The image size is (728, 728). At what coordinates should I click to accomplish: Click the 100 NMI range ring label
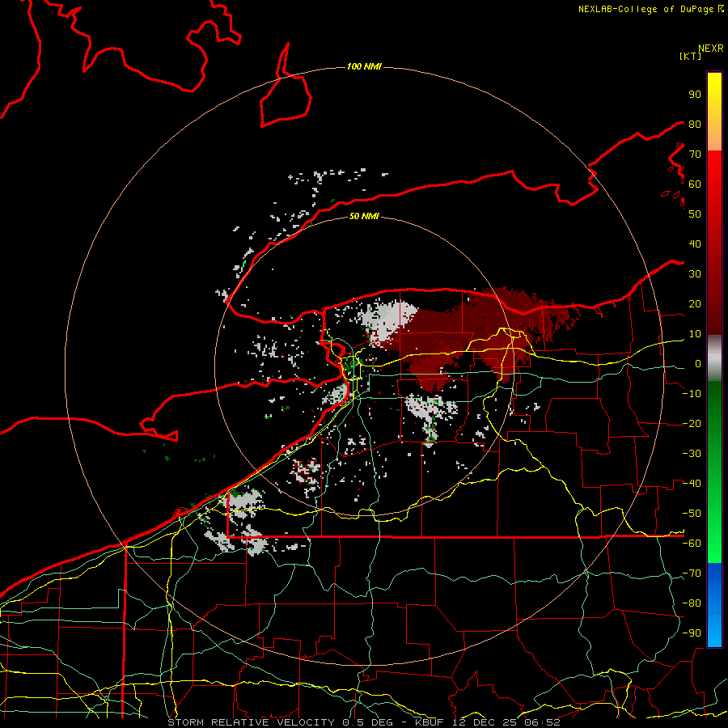(x=364, y=67)
